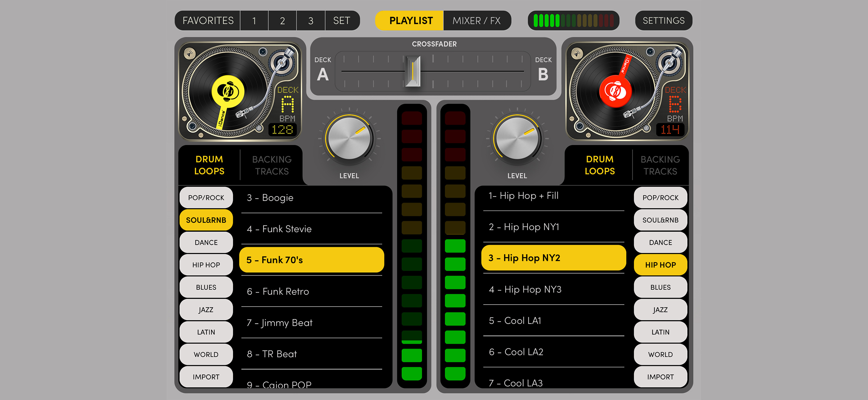Choose HIP HOP genre on Deck B
The height and width of the screenshot is (400, 868).
point(660,264)
